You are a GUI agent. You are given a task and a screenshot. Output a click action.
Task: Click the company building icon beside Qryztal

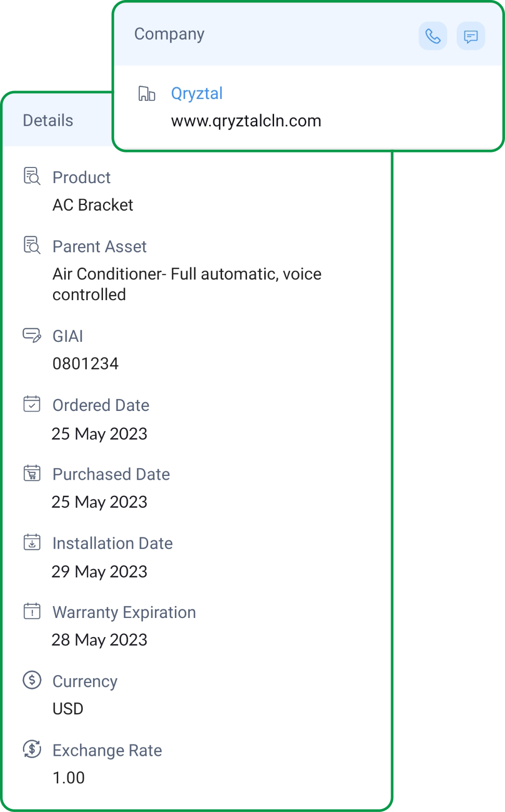(x=147, y=94)
